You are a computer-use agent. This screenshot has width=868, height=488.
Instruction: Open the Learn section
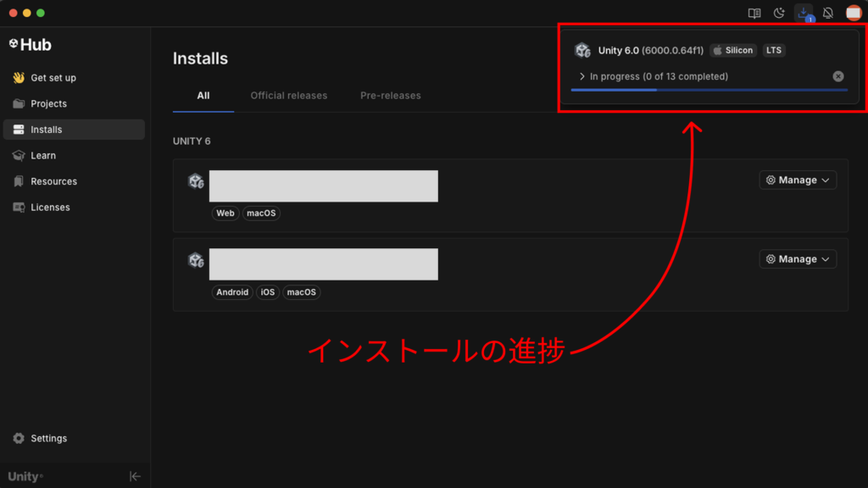point(43,155)
